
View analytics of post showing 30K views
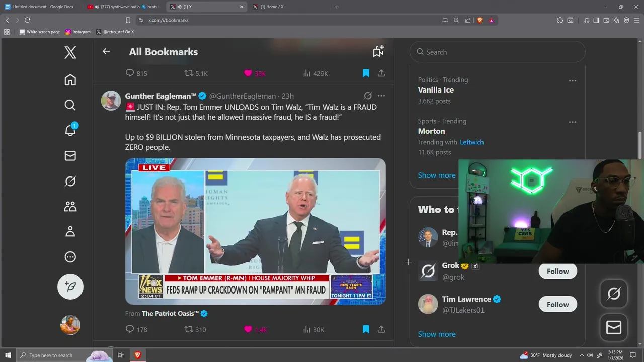coord(313,329)
